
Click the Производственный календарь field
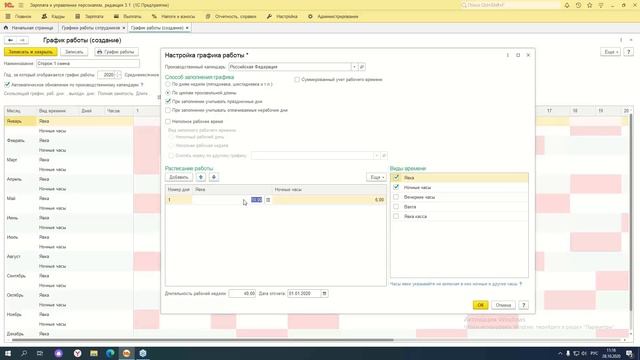(290, 67)
